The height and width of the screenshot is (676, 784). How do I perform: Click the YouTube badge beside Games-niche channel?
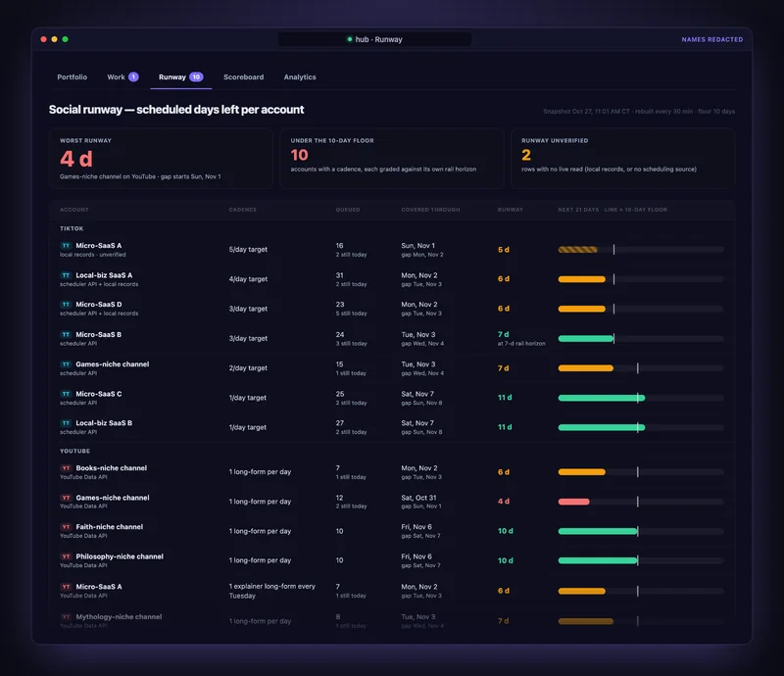click(66, 498)
